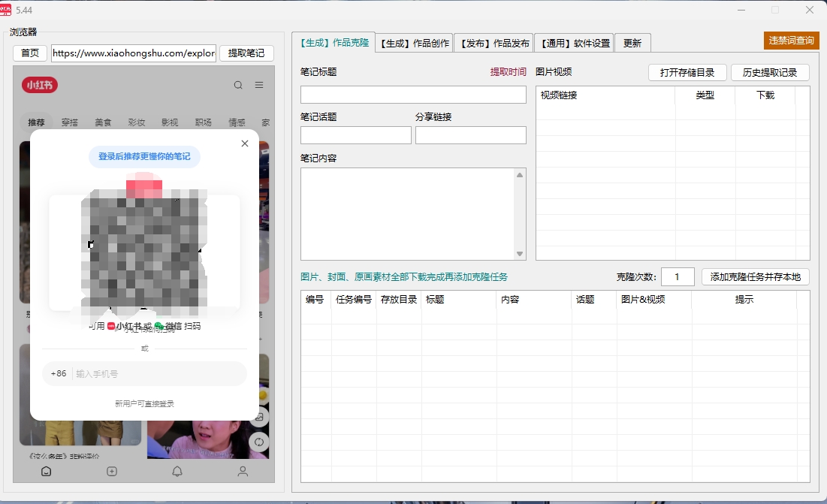Go to the home icon in bottom navigation

[47, 471]
